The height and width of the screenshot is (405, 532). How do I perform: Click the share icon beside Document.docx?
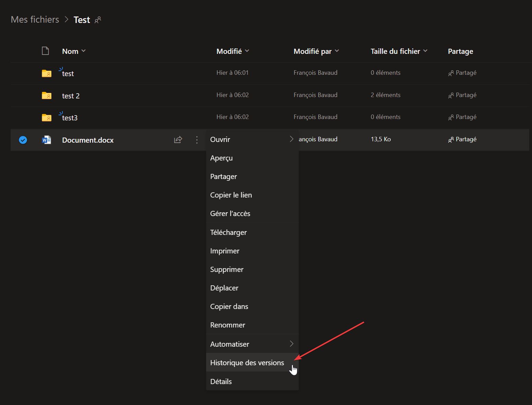(178, 140)
